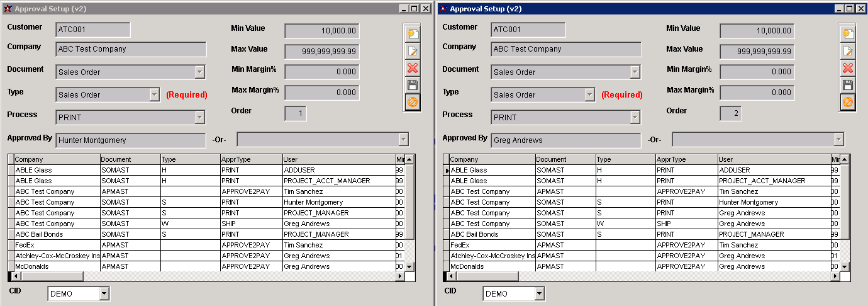Click the red X delete icon in Order 2 window
The width and height of the screenshot is (868, 306).
(x=848, y=68)
